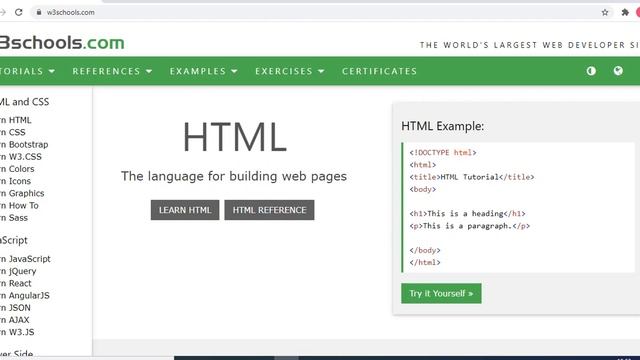
Task: Click the <p>This is a paragraph.</p> code line
Action: (x=469, y=226)
